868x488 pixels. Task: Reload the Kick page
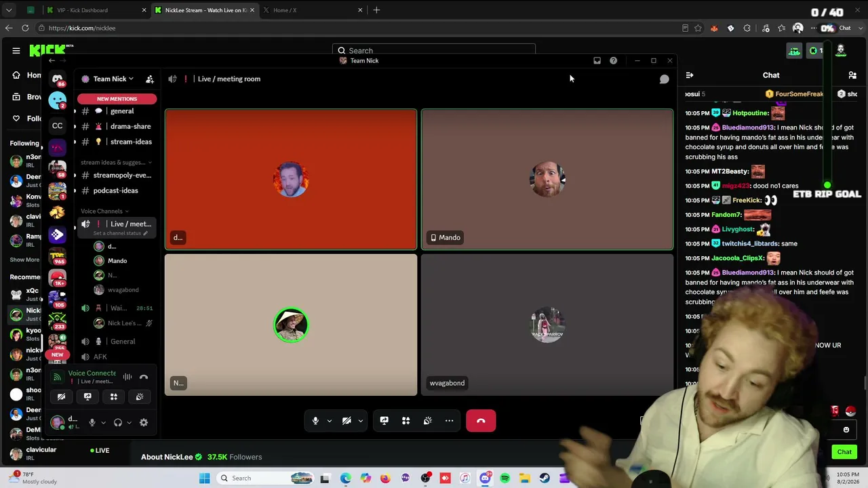tap(25, 28)
